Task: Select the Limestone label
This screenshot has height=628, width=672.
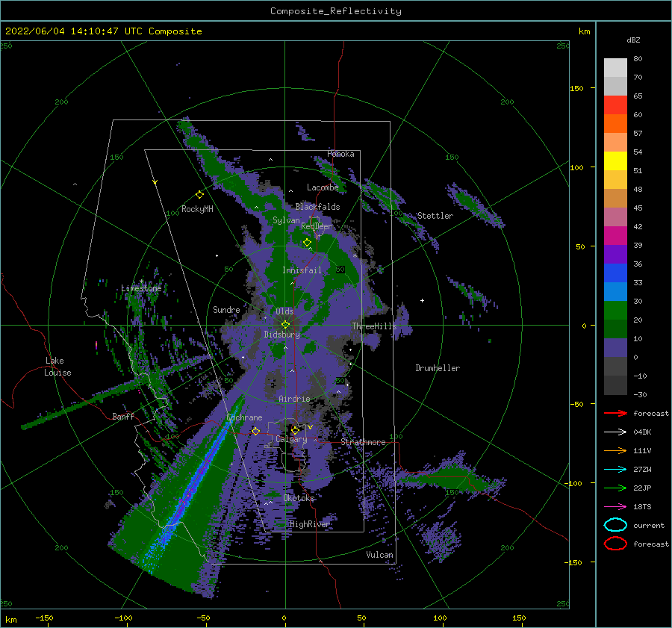Action: (x=141, y=288)
